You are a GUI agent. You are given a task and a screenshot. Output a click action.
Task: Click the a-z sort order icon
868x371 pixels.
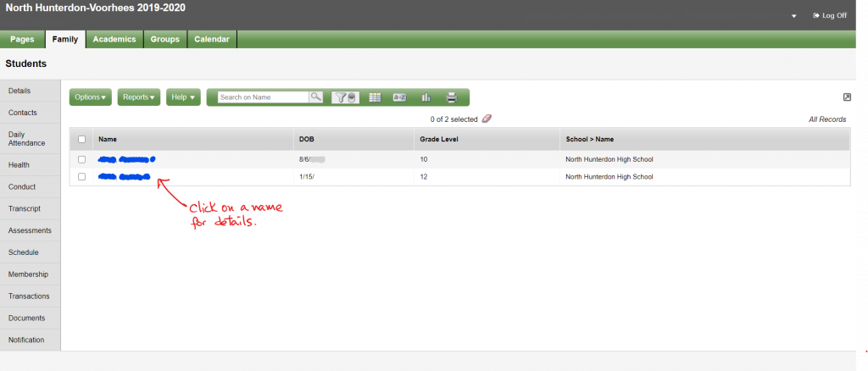pyautogui.click(x=400, y=97)
